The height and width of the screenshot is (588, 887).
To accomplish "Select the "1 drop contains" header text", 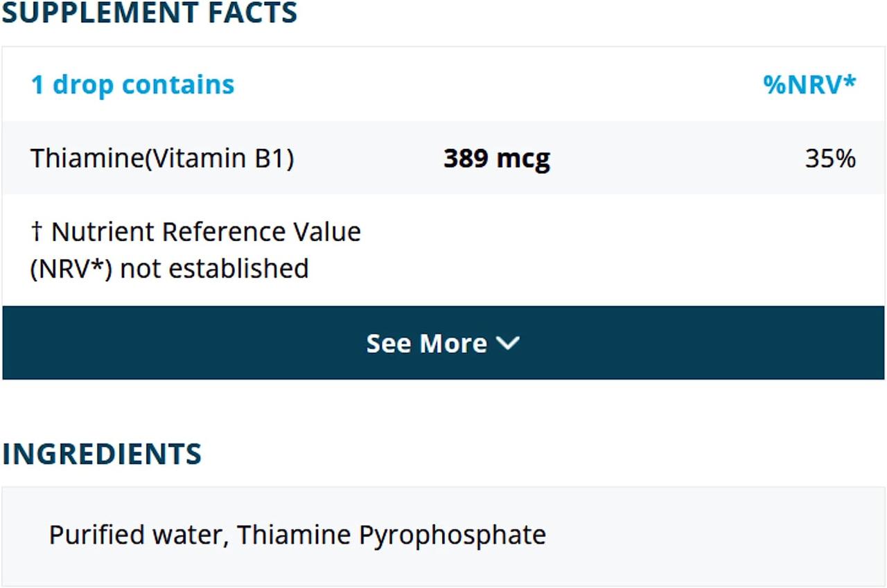I will (x=132, y=84).
